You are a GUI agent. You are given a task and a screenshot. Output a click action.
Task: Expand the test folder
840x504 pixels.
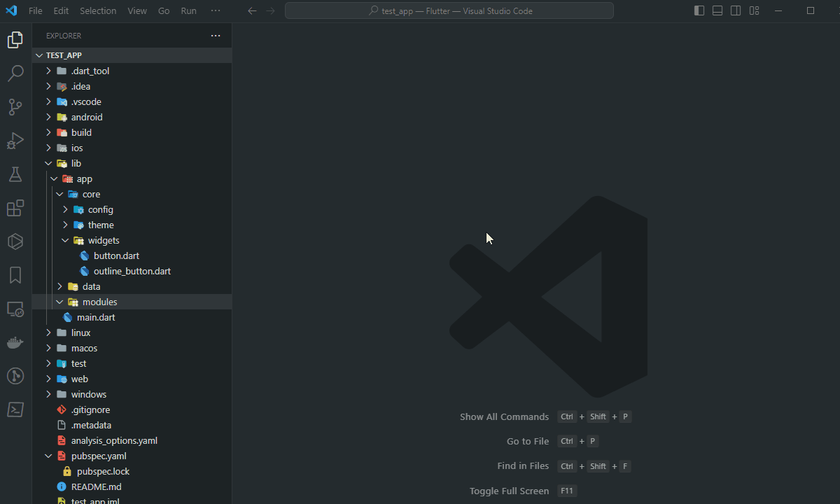click(x=132, y=363)
